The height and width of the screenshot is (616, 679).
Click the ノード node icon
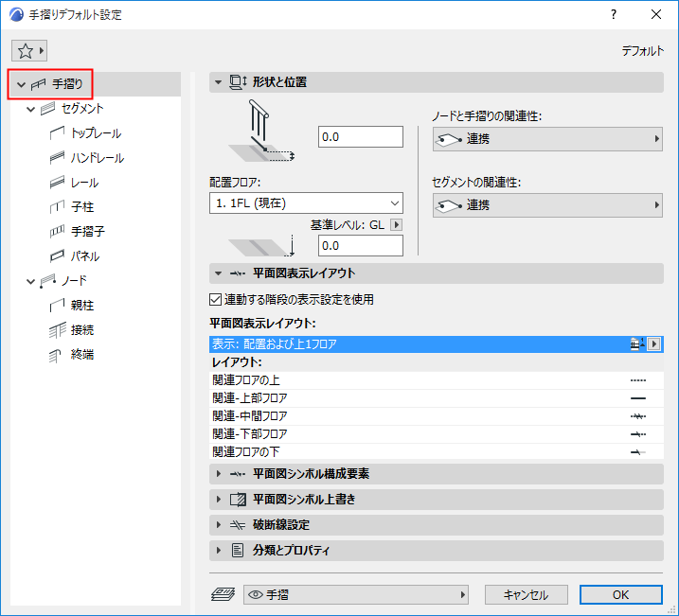[x=48, y=281]
